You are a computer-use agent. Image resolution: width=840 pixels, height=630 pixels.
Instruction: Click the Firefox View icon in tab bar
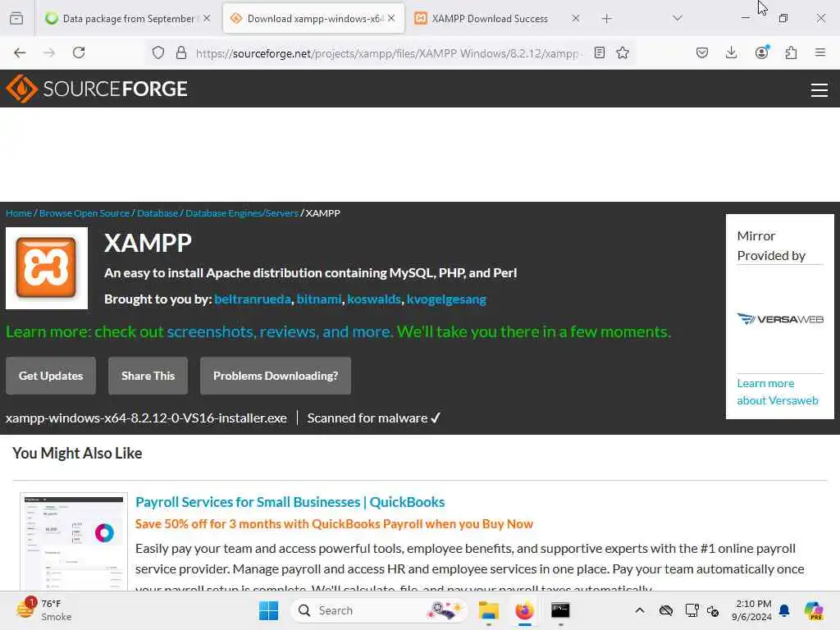(x=16, y=19)
